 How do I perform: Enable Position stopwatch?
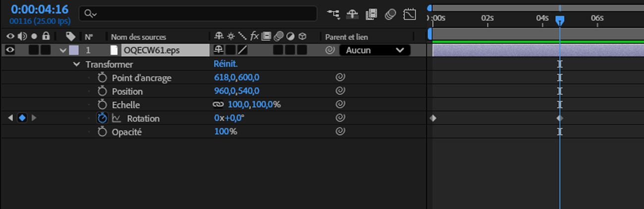[103, 91]
